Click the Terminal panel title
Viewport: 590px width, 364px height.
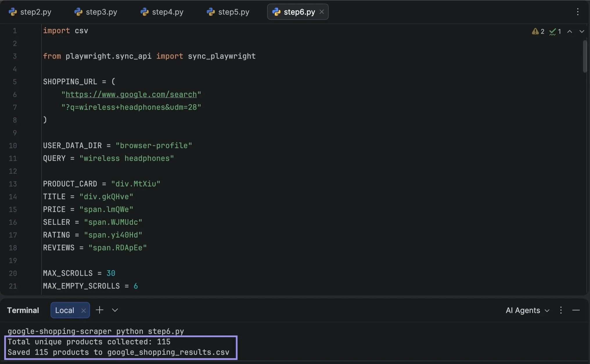coord(23,310)
